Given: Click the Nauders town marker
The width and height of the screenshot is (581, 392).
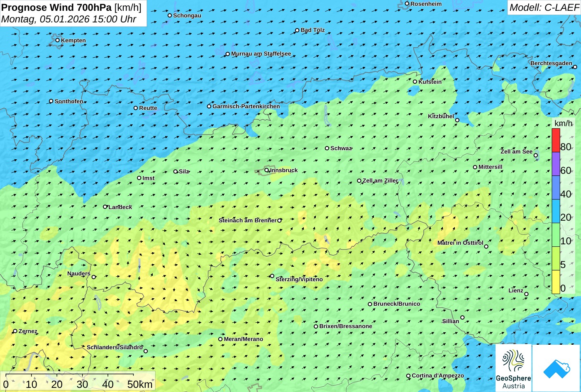Looking at the screenshot, I should click(x=94, y=277).
